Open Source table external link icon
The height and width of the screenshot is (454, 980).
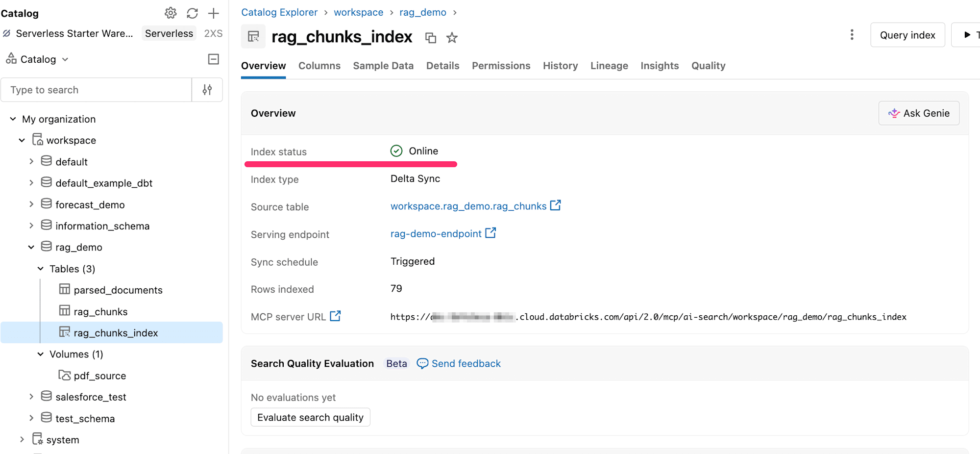(x=555, y=205)
